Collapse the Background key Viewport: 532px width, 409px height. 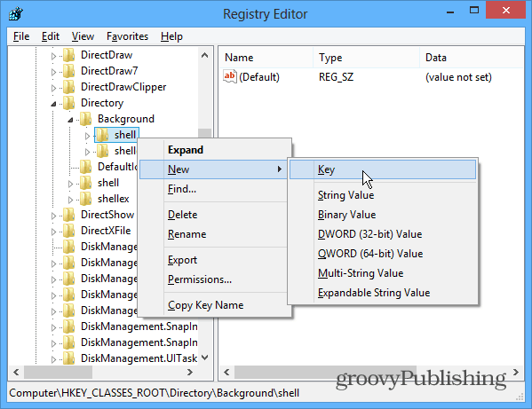click(70, 120)
